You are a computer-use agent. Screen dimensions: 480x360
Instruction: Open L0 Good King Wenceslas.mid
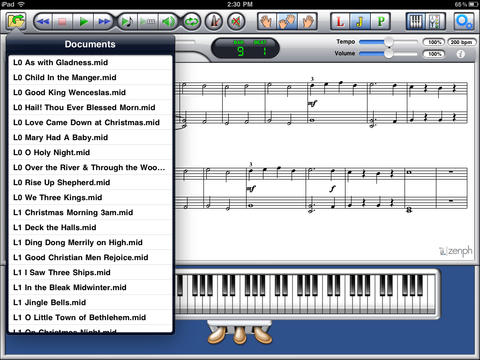tap(90, 92)
